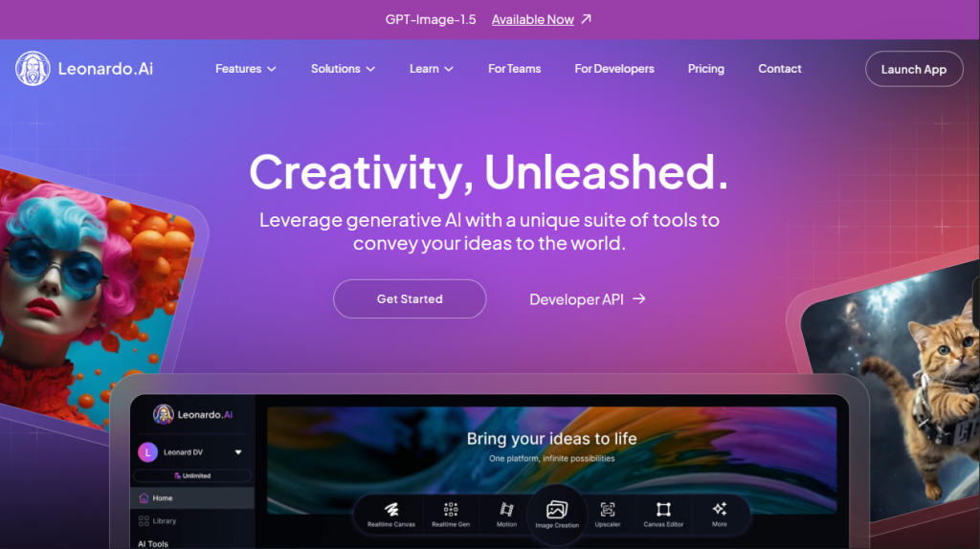The height and width of the screenshot is (549, 980).
Task: Click the 'Creativity, Unleashed.' headline
Action: coord(489,172)
